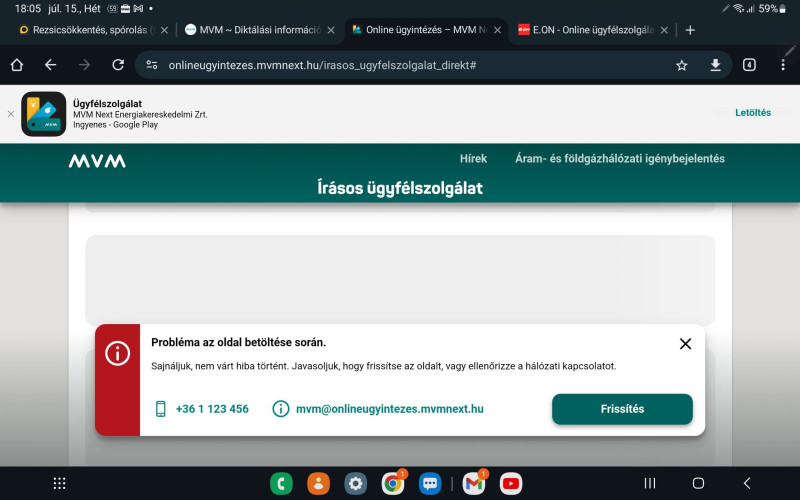Close the Rezsicsökkentés tab

(x=164, y=30)
